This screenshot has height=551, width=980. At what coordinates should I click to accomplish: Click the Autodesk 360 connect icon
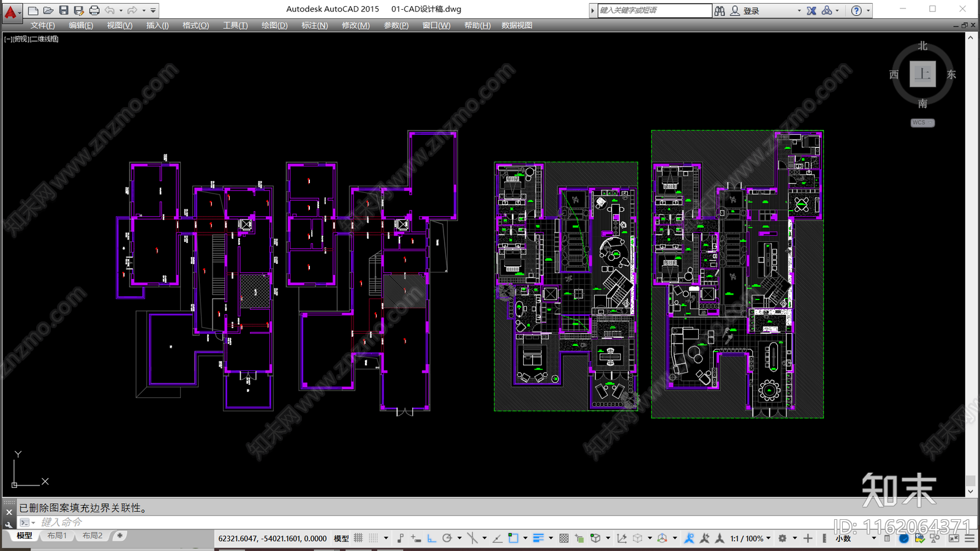click(827, 10)
